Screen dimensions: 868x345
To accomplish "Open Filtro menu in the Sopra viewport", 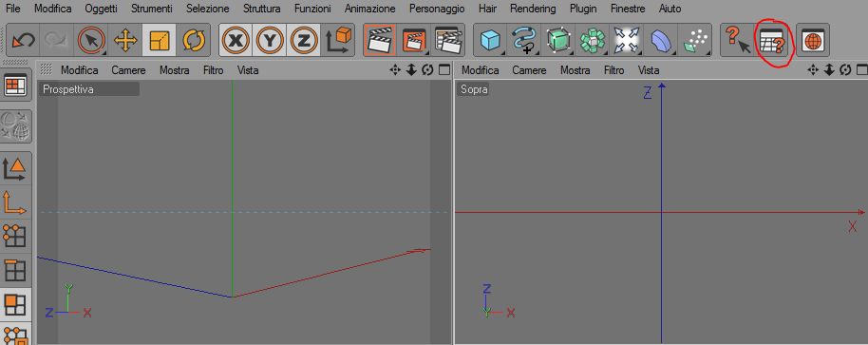I will pos(613,70).
